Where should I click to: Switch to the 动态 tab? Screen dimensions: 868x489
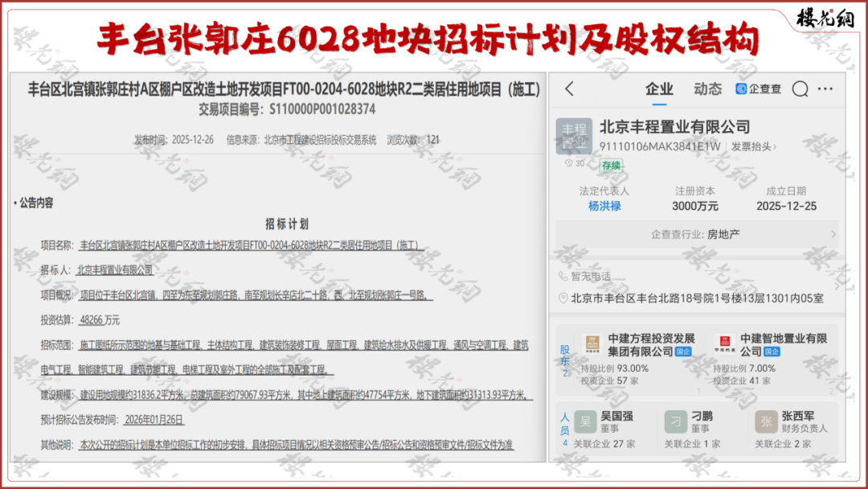[x=707, y=89]
